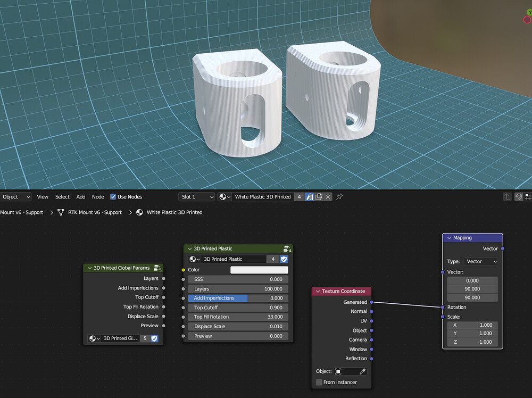Click the new material copy icon
532x398 pixels.
pos(318,196)
